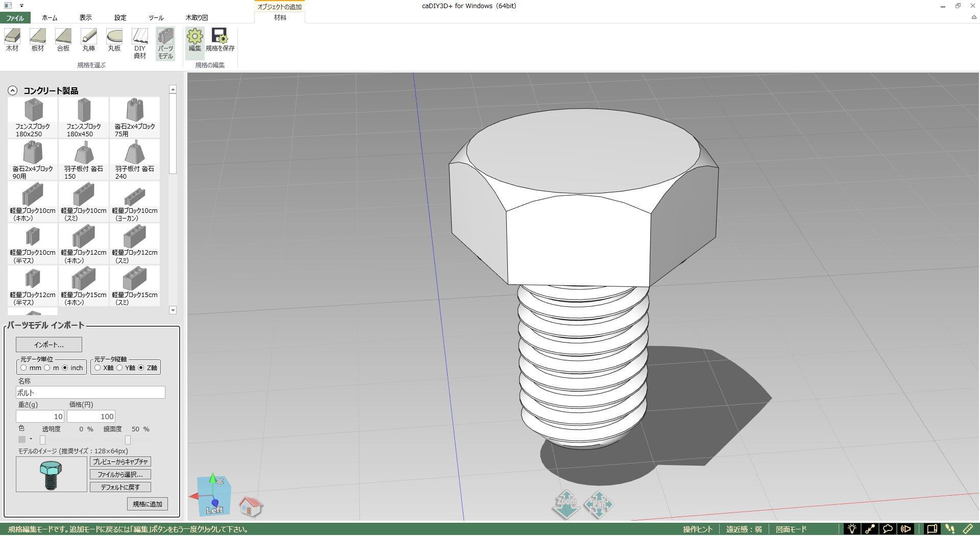Select X軸 as source vertical axis
The image size is (980, 536).
[98, 368]
